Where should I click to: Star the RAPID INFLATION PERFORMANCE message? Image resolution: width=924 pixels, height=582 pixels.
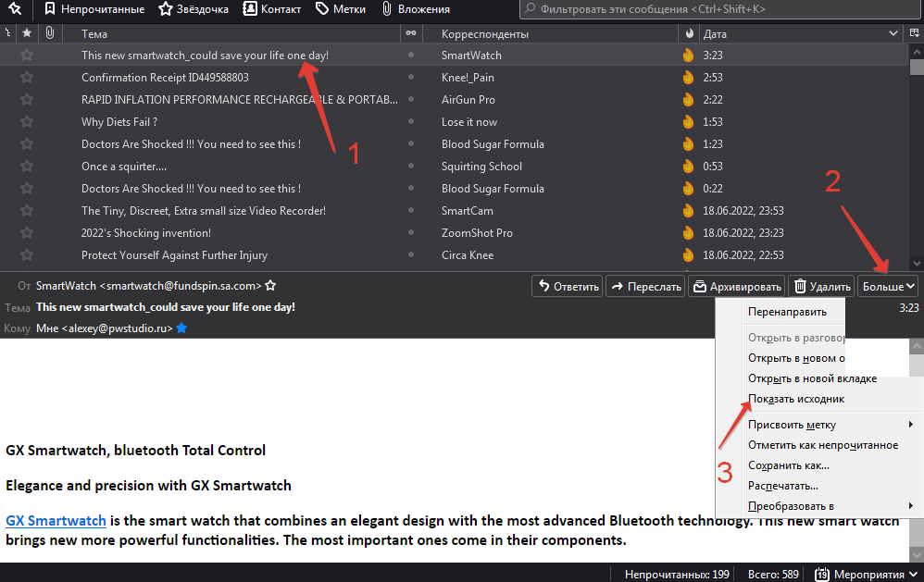[27, 100]
